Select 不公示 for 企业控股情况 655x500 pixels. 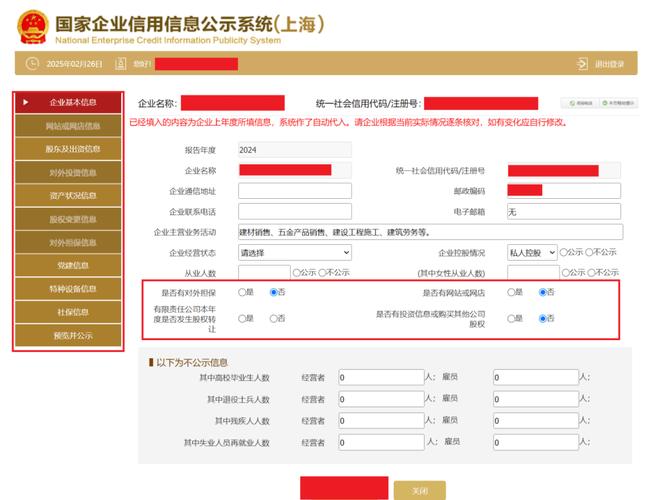(589, 252)
